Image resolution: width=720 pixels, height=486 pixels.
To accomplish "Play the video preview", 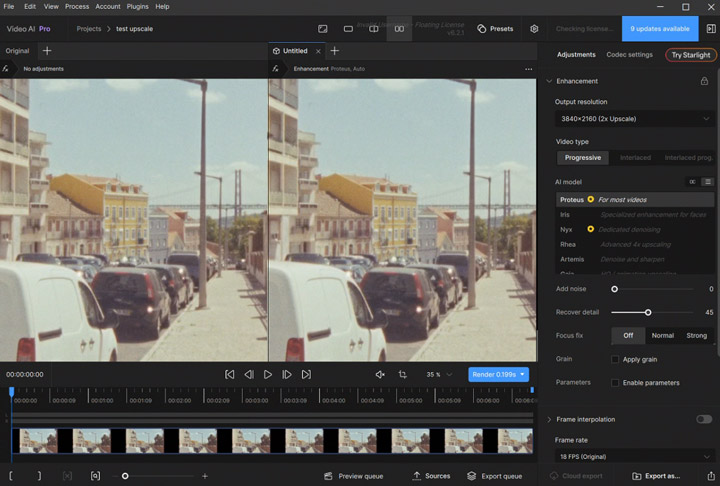I will (268, 374).
